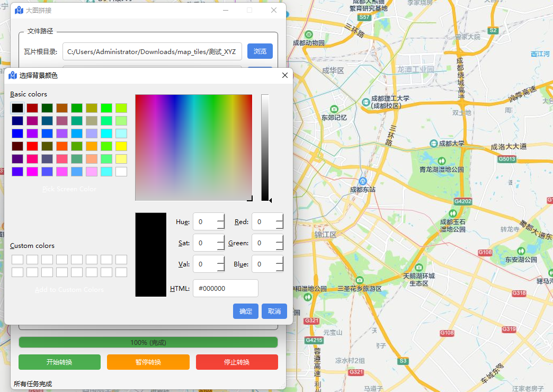Click the 成都理工大学 marker icon

[x=366, y=102]
